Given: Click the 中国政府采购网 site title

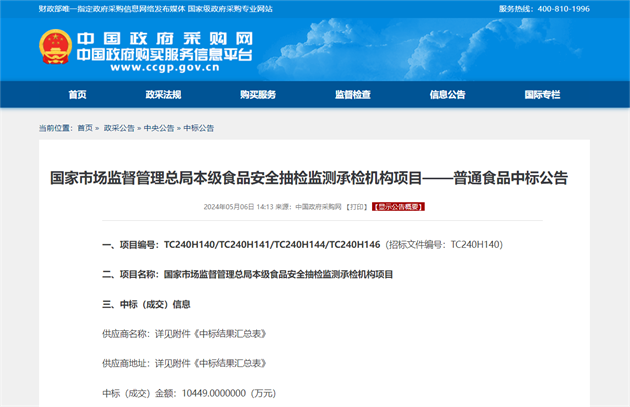Looking at the screenshot, I should tap(165, 39).
